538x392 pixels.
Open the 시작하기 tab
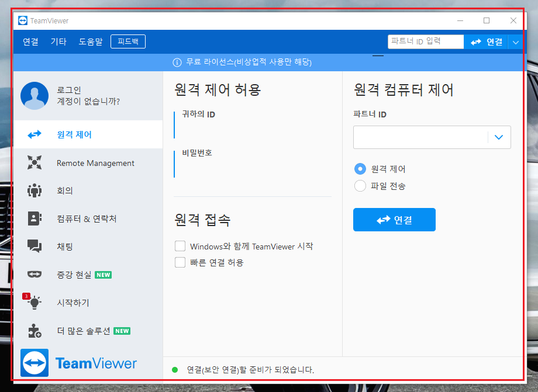(88, 303)
